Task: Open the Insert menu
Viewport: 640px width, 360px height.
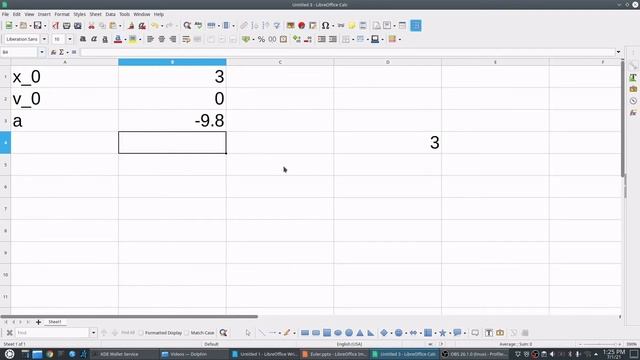Action: [44, 14]
